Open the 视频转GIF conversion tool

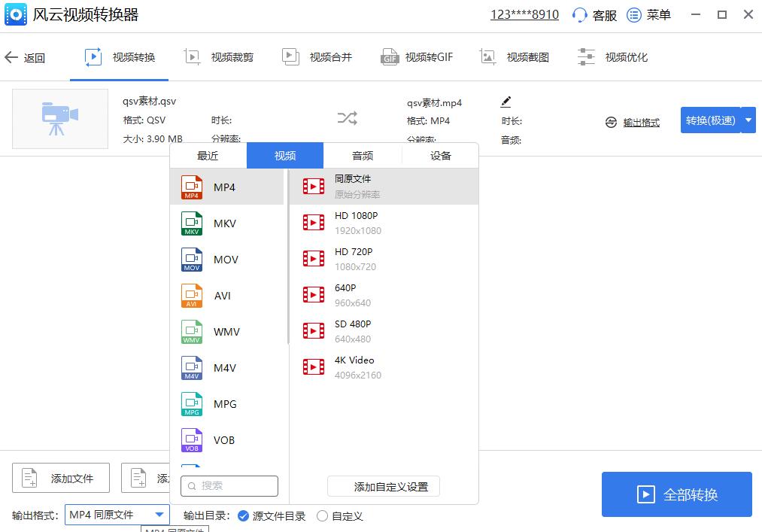coord(417,56)
